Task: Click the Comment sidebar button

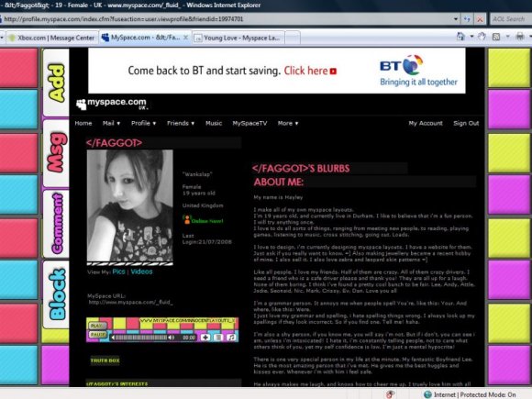Action: [x=56, y=224]
